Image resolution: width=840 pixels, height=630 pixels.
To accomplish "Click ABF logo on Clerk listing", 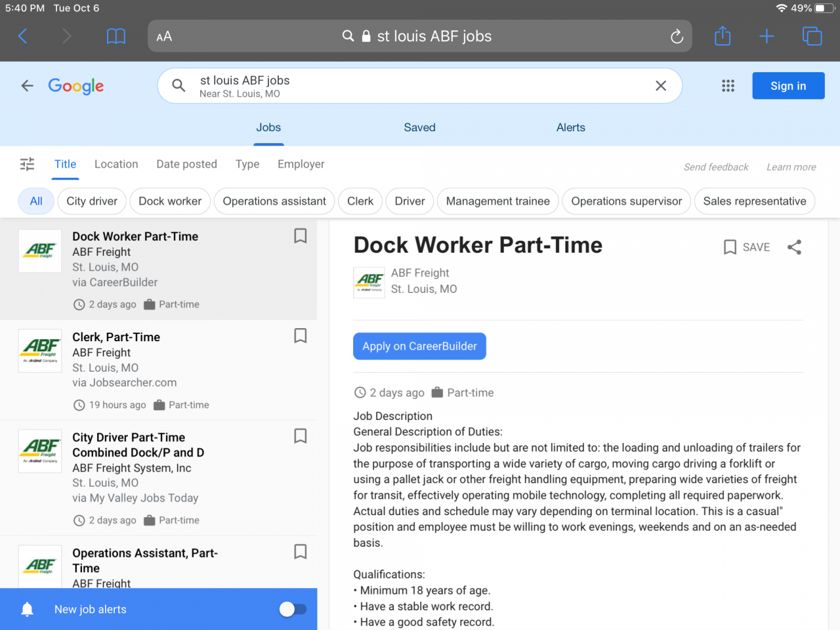I will 40,351.
